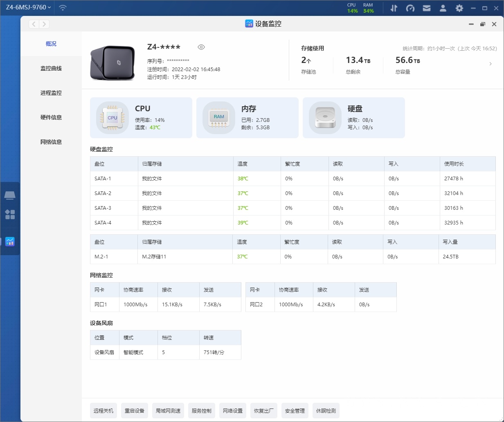Viewport: 504px width, 422px height.
Task: Click the transfer arrows icon in top bar
Action: [394, 8]
